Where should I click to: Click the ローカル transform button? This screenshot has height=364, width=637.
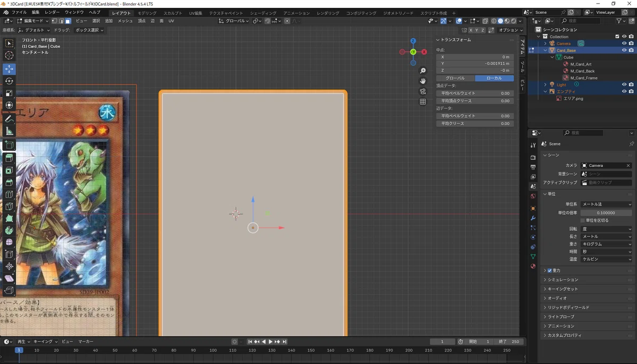494,78
